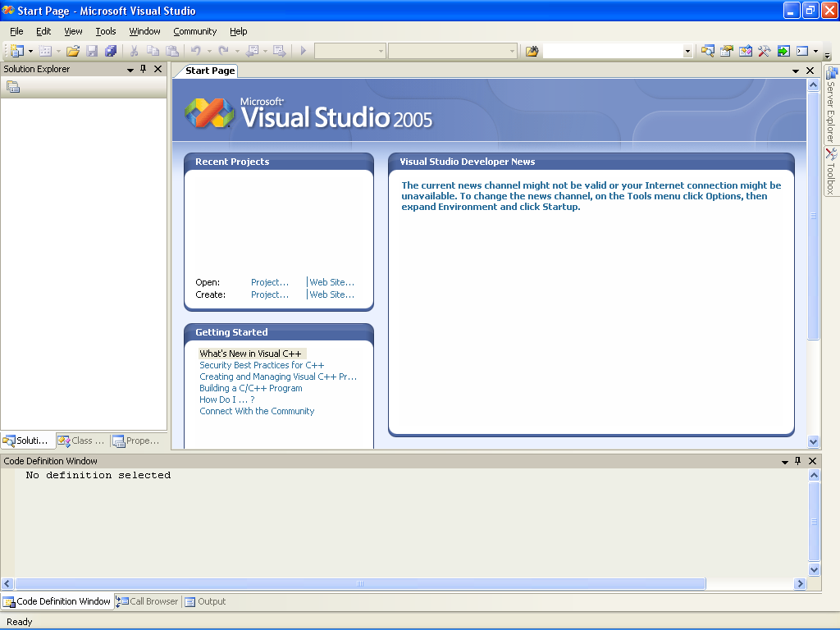Image resolution: width=840 pixels, height=630 pixels.
Task: Open Solution Explorer window position dropdown
Action: 130,70
